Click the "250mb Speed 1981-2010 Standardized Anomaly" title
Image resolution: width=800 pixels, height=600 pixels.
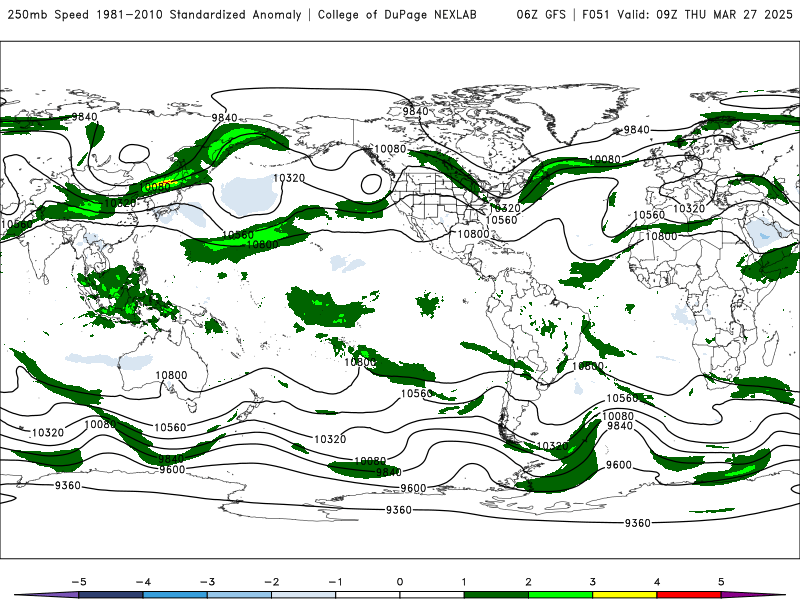pyautogui.click(x=154, y=15)
